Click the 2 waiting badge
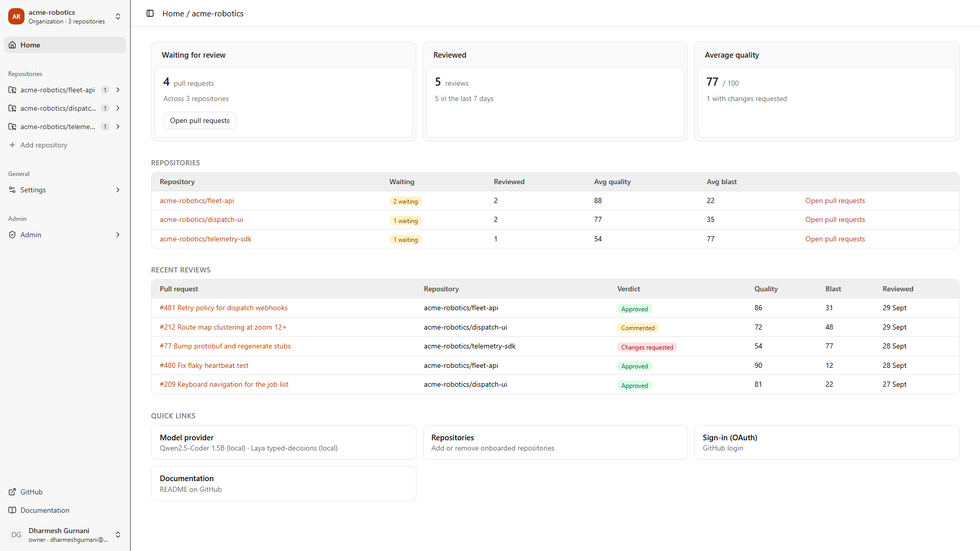 (x=405, y=201)
